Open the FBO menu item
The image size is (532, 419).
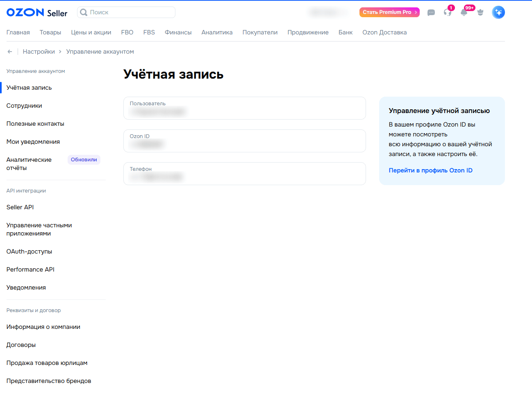(x=127, y=32)
